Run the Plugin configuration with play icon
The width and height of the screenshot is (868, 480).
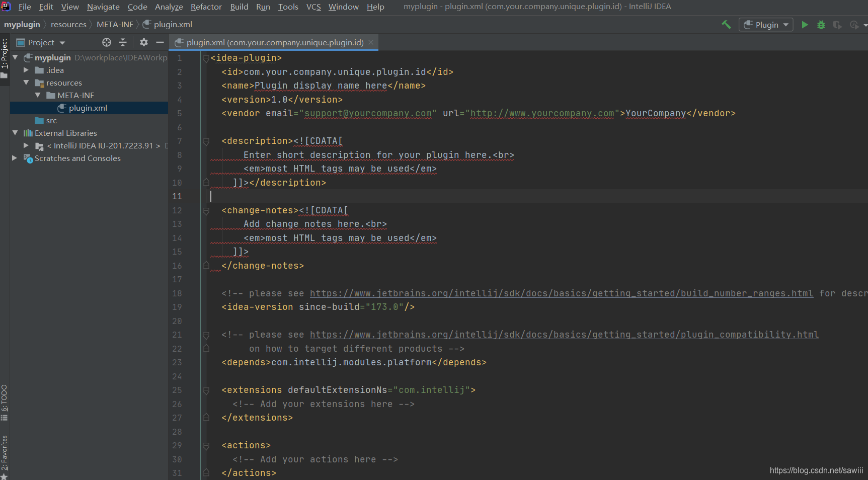805,25
